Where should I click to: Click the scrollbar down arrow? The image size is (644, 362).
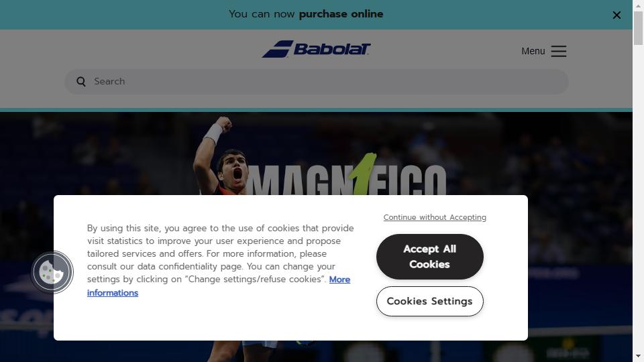(638, 356)
